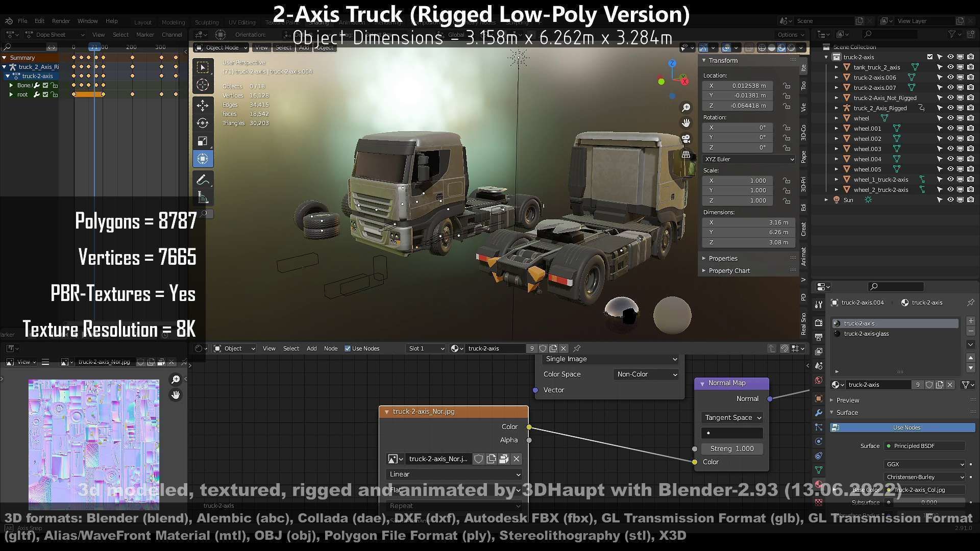Open outliner filter funnel icon
This screenshot has width=980, height=551.
pos(952,34)
